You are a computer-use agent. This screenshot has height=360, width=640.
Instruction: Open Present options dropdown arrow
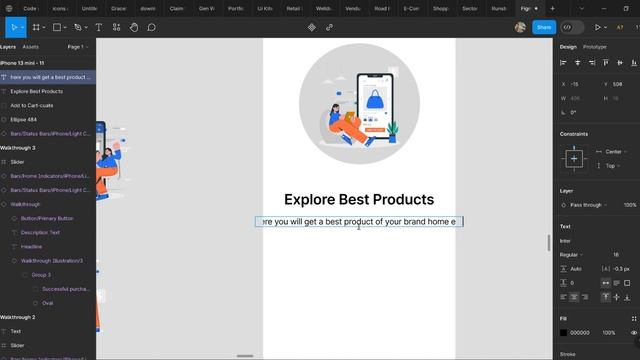(x=605, y=27)
